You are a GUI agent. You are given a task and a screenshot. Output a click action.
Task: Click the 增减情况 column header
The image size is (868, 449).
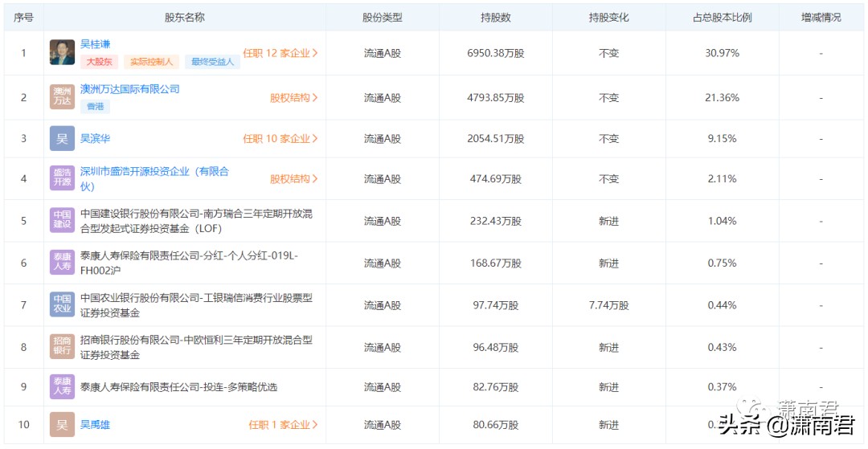click(x=821, y=18)
